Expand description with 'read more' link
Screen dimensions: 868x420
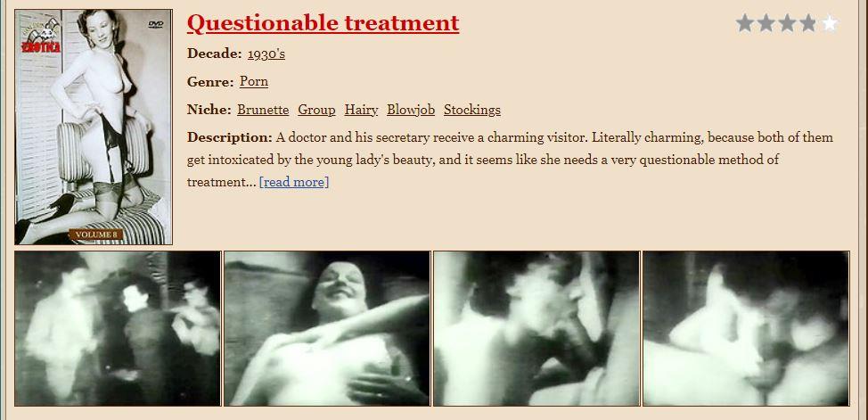tap(294, 182)
